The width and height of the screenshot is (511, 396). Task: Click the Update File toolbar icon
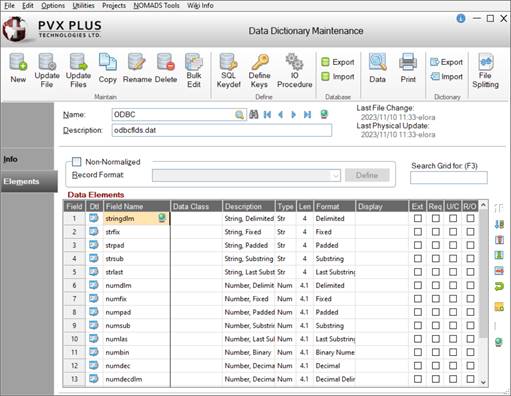click(47, 70)
